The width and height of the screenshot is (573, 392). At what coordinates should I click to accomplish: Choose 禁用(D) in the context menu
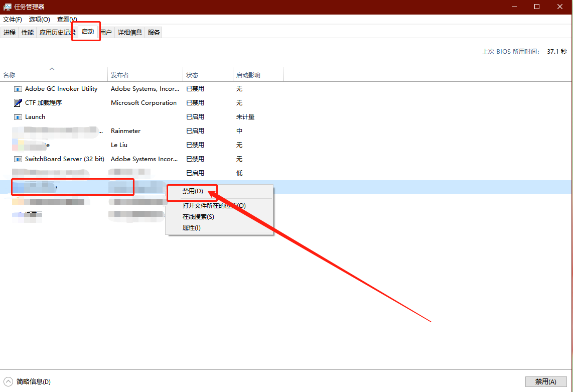(x=193, y=191)
